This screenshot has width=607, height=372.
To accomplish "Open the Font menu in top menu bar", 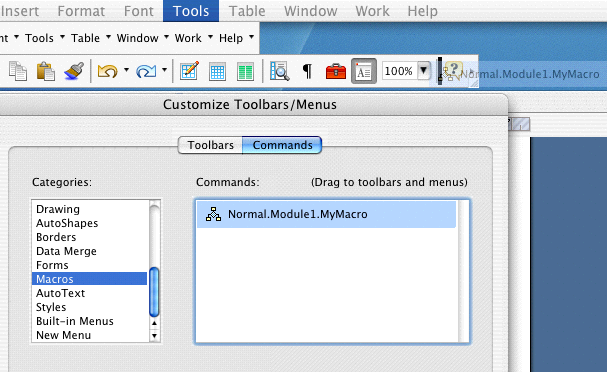I will click(139, 11).
